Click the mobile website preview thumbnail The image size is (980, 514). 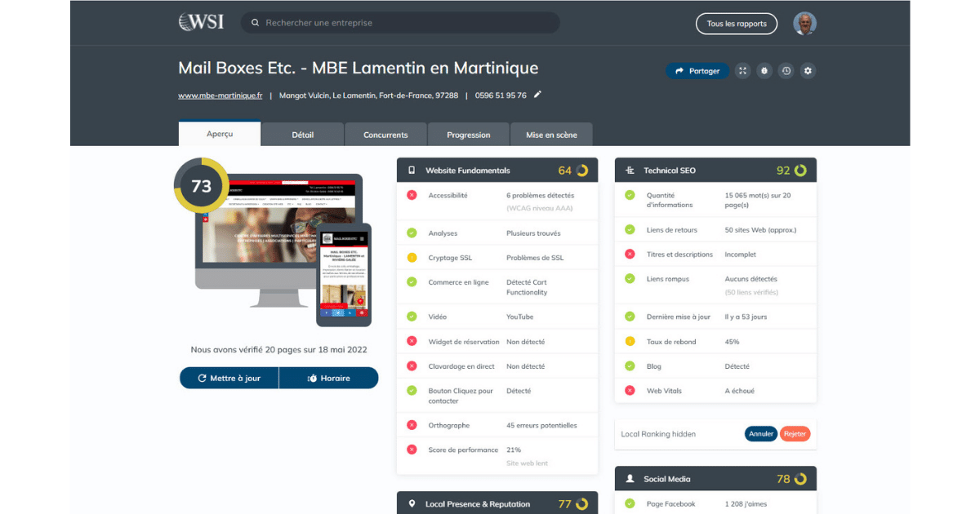(x=344, y=274)
